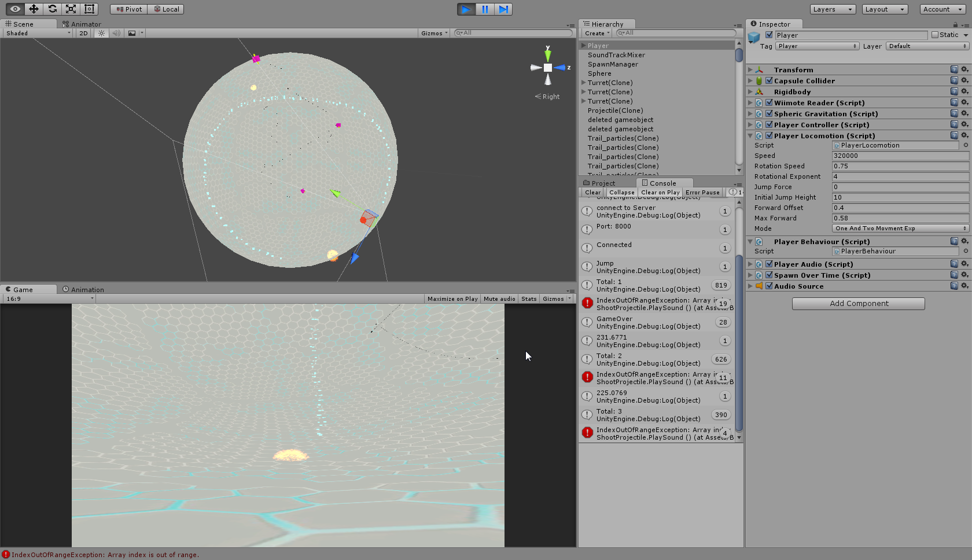Toggle scene audio speaker icon
972x560 pixels.
point(116,33)
